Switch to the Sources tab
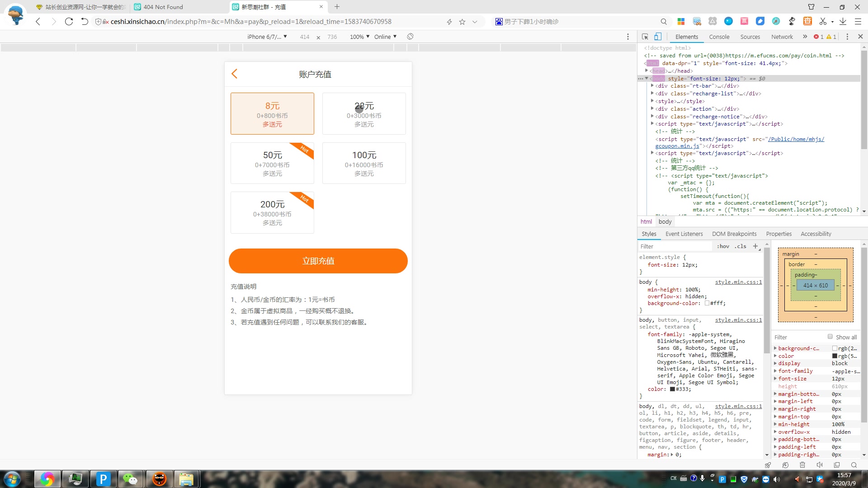Image resolution: width=868 pixels, height=488 pixels. point(750,37)
